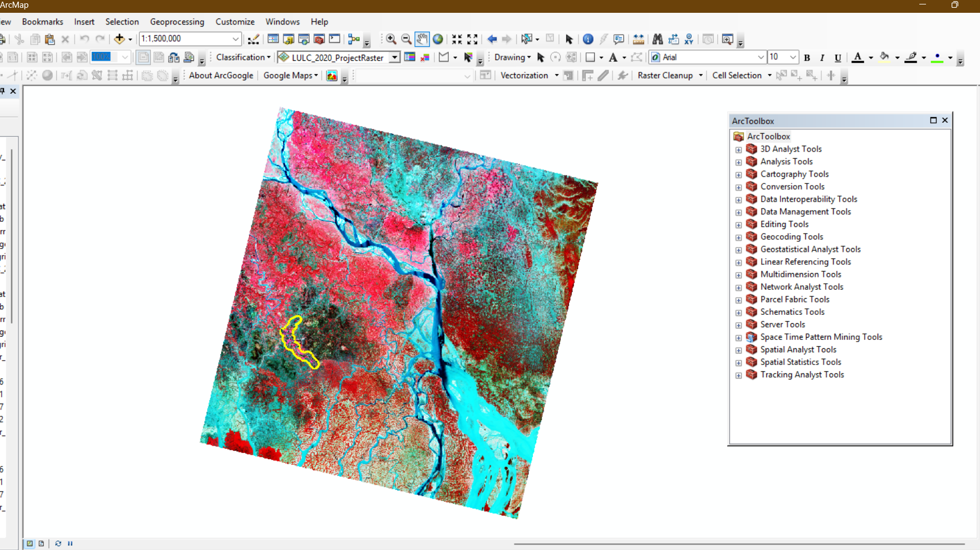Screen dimensions: 980x550
Task: Click the Zoom In magnifier tool
Action: point(391,39)
